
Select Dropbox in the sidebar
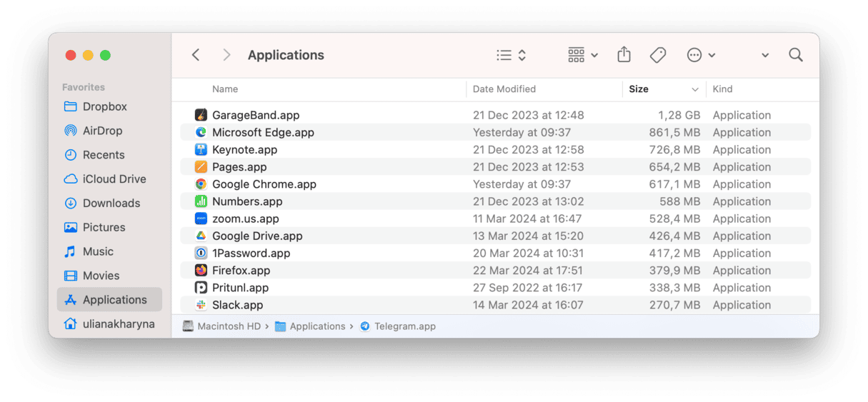tap(104, 106)
